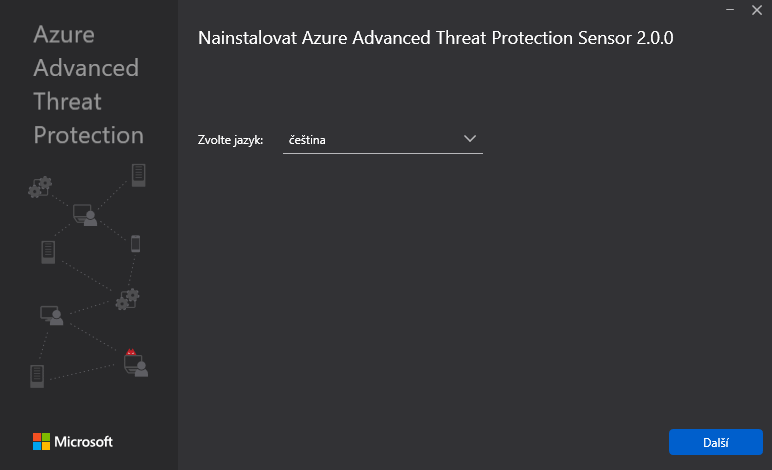Expand the language dropdown chevron arrow
772x470 pixels.
pos(470,139)
